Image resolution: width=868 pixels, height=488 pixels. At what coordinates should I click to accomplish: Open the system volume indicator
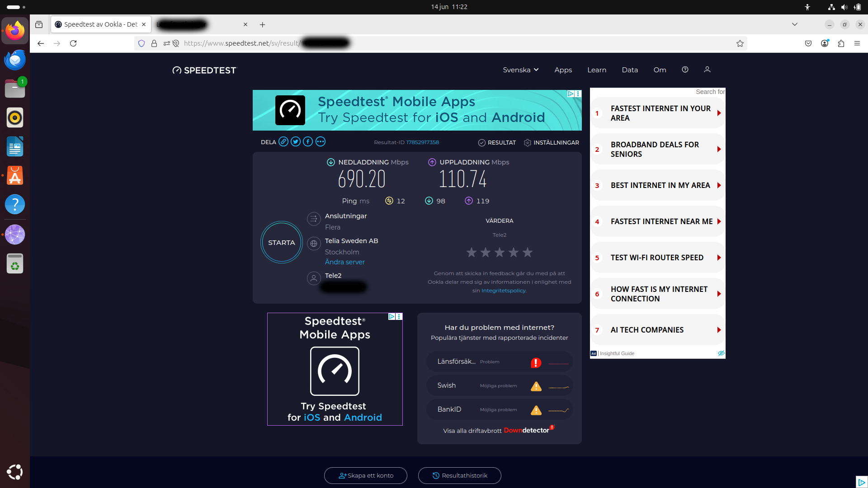[844, 7]
